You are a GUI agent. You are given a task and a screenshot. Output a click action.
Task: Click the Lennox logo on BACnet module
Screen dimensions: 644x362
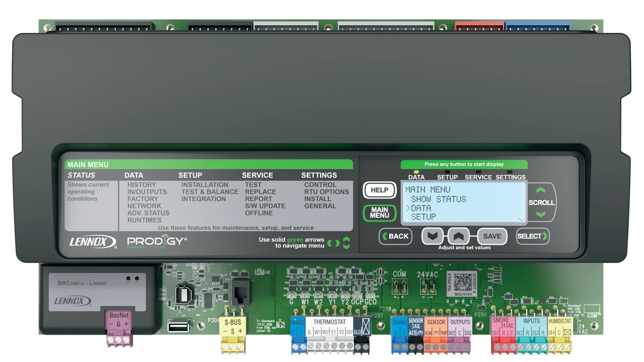(x=73, y=301)
